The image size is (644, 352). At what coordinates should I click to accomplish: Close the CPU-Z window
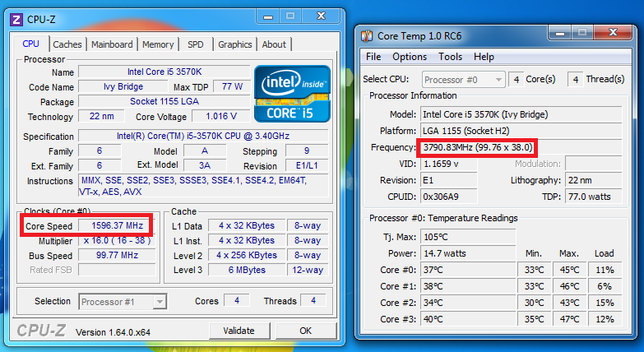[x=322, y=16]
